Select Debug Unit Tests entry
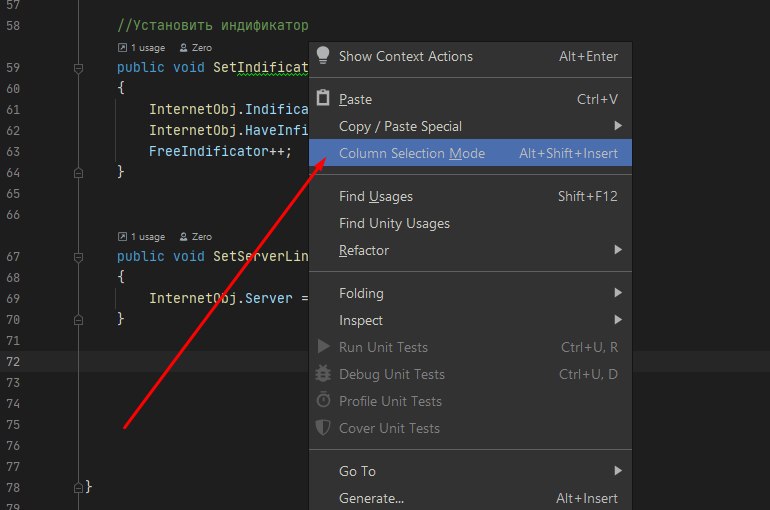The width and height of the screenshot is (770, 510). (x=470, y=374)
